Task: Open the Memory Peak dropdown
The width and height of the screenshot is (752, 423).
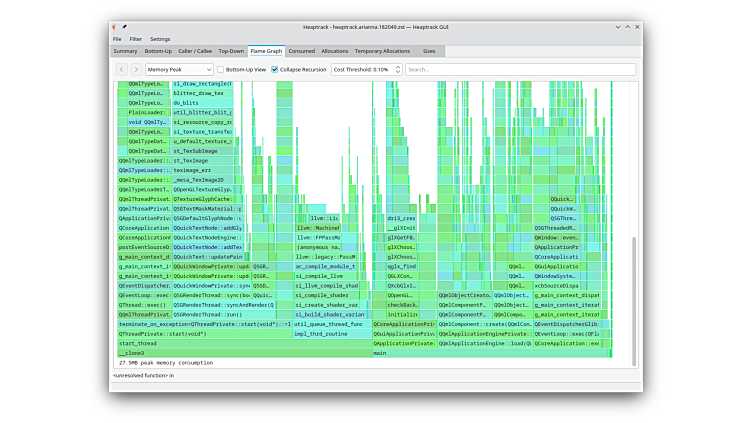Action: pos(180,70)
